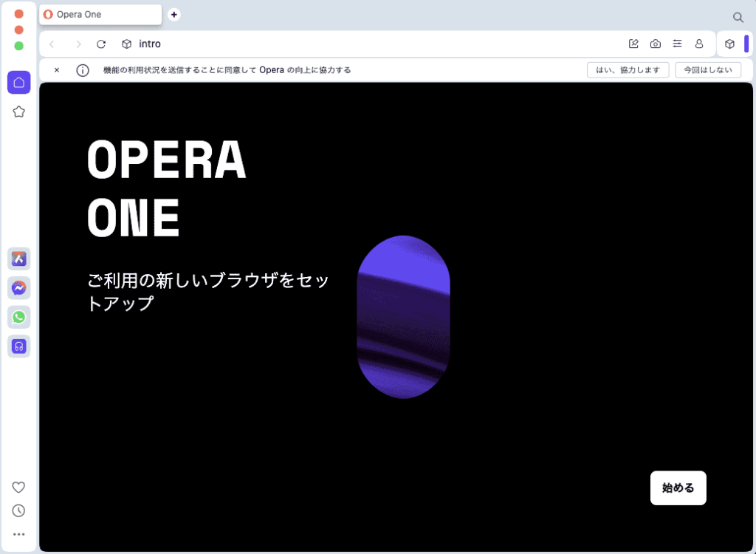Expand the info icon in the consent banner
The image size is (756, 554).
[x=82, y=69]
